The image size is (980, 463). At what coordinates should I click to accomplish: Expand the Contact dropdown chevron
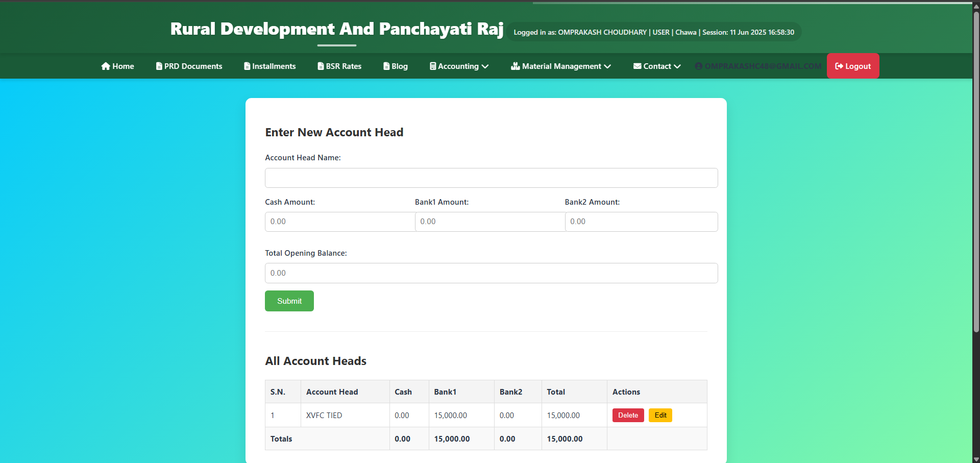click(x=677, y=66)
